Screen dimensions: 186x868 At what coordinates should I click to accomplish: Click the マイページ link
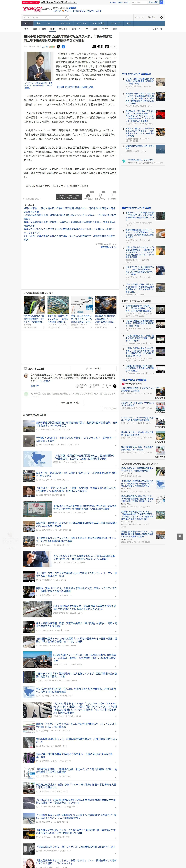pos(139,18)
